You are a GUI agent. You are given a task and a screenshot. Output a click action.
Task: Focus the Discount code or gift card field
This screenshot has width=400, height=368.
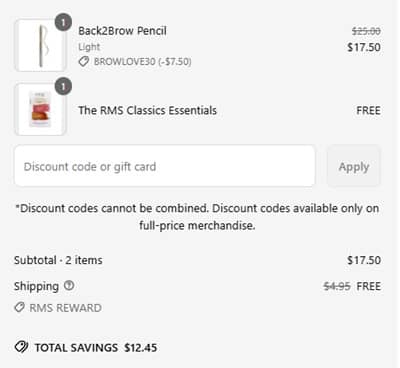click(x=165, y=166)
